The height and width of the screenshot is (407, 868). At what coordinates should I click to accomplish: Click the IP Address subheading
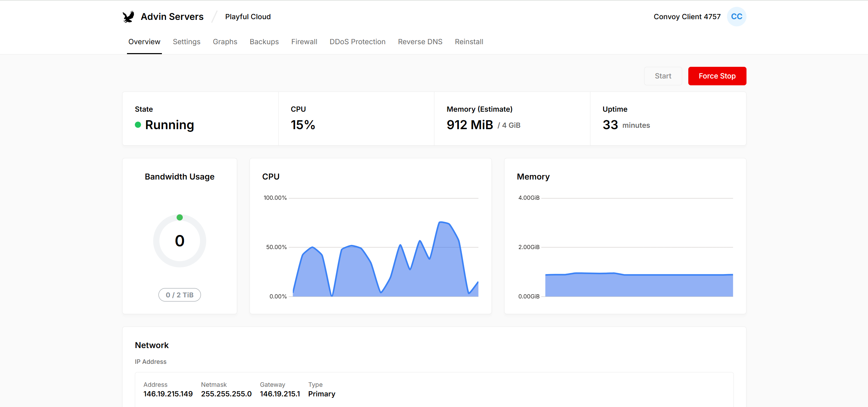(x=151, y=362)
